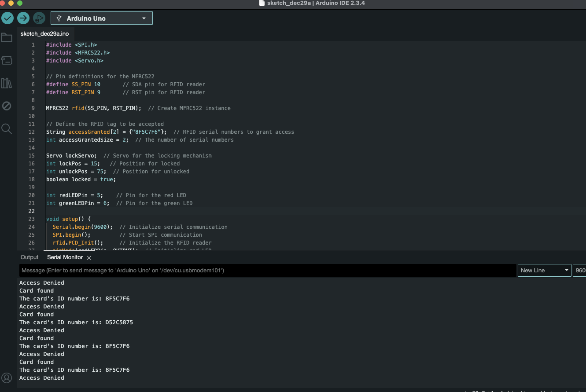The width and height of the screenshot is (586, 392).
Task: Click the serial message input field
Action: 268,271
